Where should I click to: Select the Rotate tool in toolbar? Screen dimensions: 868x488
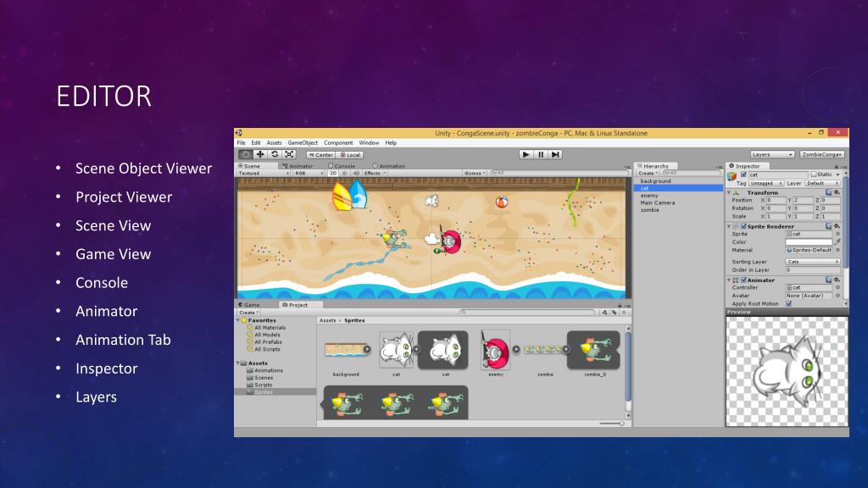coord(275,155)
